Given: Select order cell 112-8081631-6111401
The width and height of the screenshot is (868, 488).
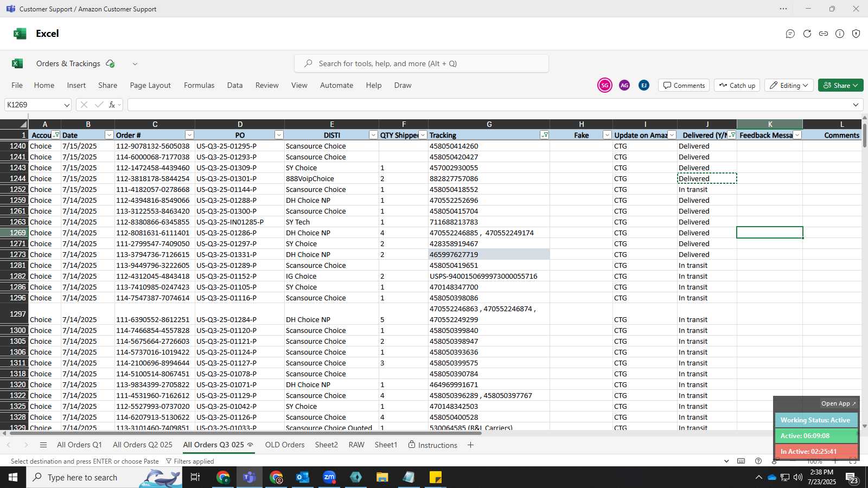Looking at the screenshot, I should [155, 233].
